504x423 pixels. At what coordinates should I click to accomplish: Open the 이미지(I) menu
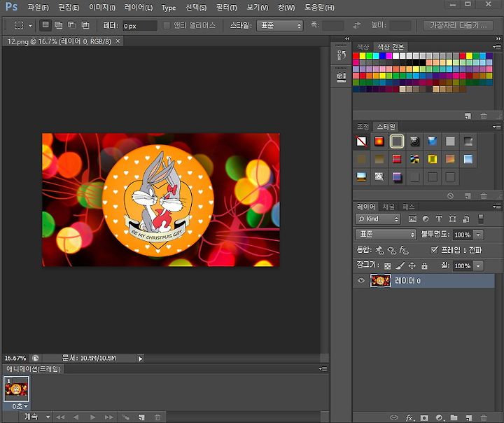(102, 8)
